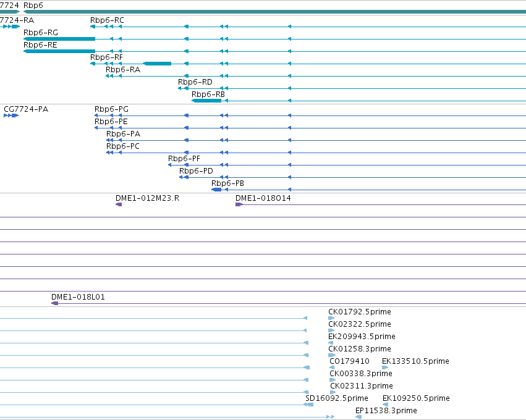The width and height of the screenshot is (526, 420).
Task: Select the EK209943.5prime EST label
Action: click(362, 337)
